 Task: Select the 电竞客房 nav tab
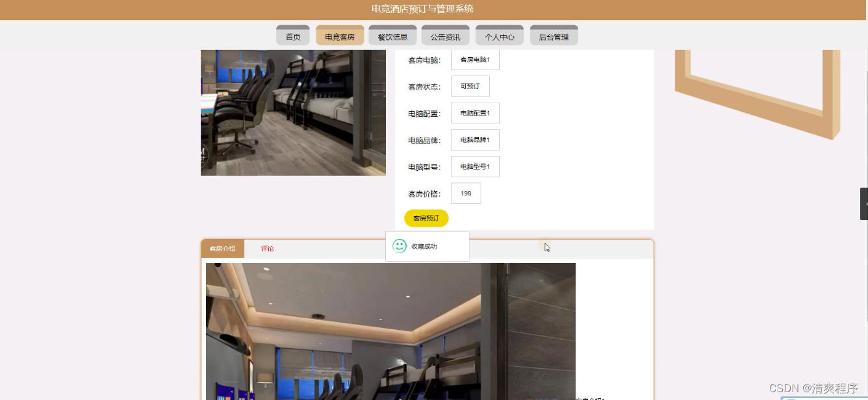(x=340, y=36)
